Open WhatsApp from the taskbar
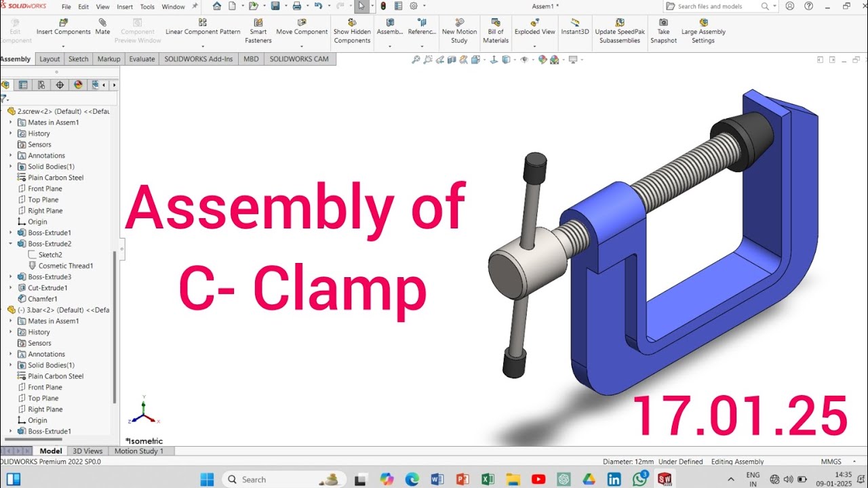This screenshot has width=868, height=488. tap(639, 479)
